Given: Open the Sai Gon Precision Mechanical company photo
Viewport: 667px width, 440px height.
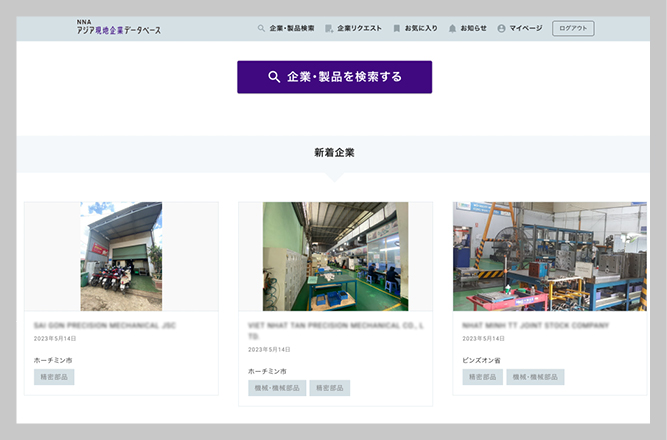Looking at the screenshot, I should (121, 256).
